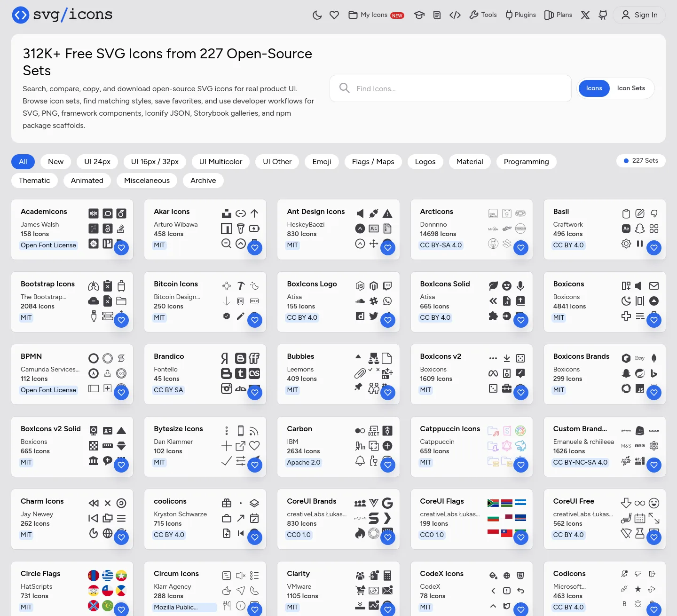Toggle favorite heart on CoreUI Flags card
The width and height of the screenshot is (677, 616).
[x=521, y=537]
